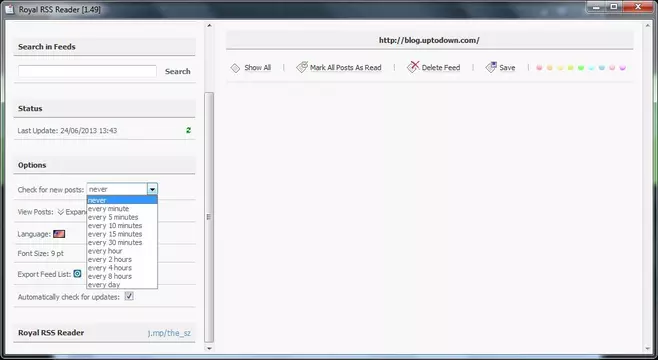
Task: Select 'every 2 hours' option
Action: tap(122, 259)
